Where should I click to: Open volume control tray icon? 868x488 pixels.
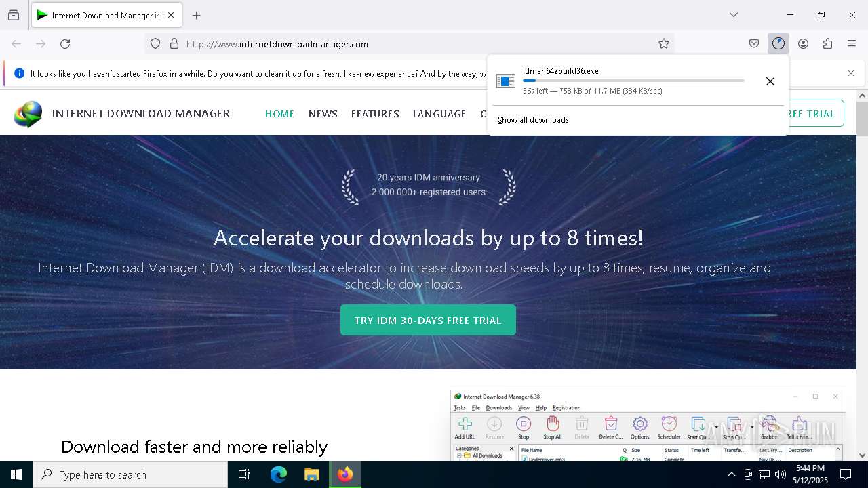coord(781,474)
